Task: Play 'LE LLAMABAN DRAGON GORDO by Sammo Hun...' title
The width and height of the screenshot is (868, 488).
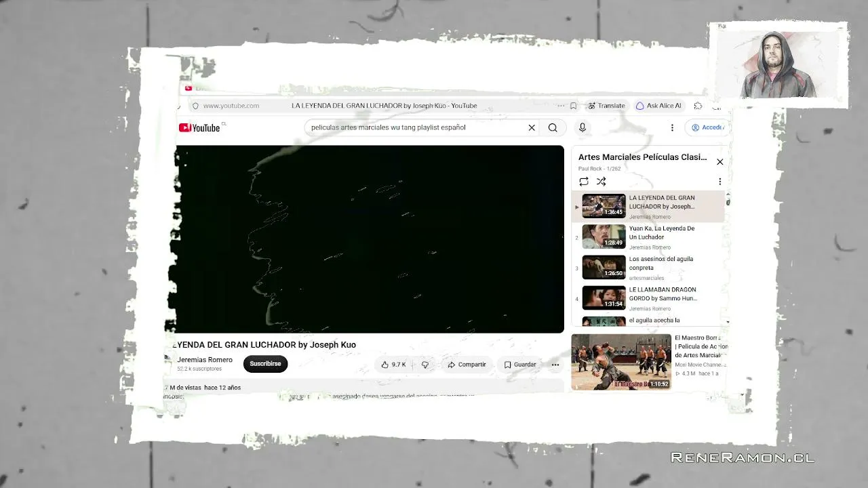Action: click(663, 293)
